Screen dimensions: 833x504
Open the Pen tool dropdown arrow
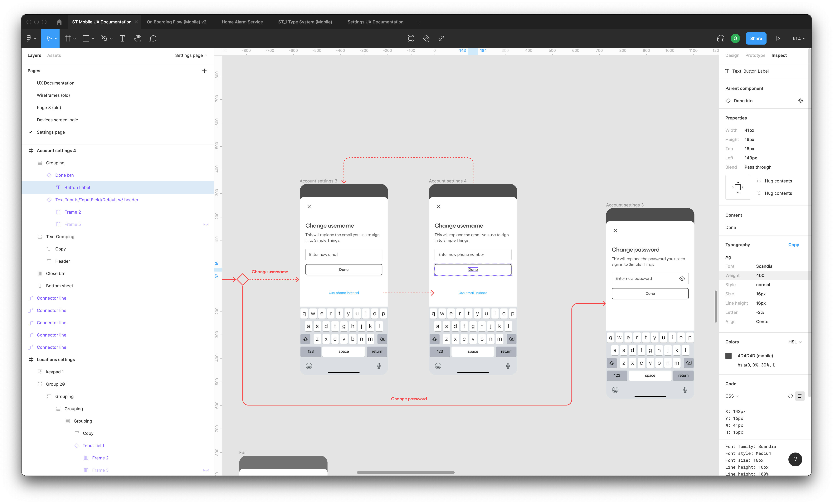(111, 39)
